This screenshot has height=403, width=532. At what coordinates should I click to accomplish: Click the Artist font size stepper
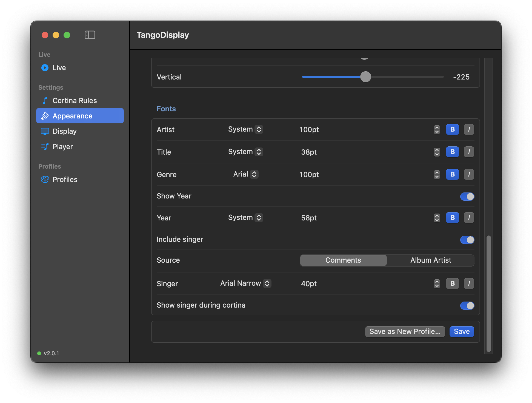(437, 129)
